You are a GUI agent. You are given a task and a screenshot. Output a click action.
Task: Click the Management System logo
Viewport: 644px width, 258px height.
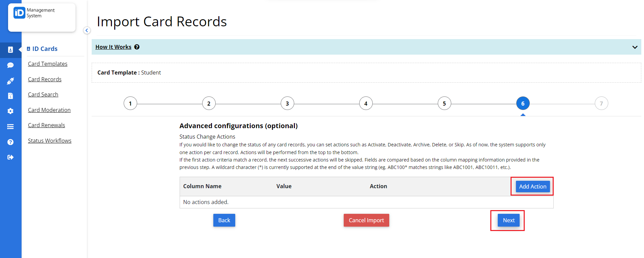pos(41,17)
